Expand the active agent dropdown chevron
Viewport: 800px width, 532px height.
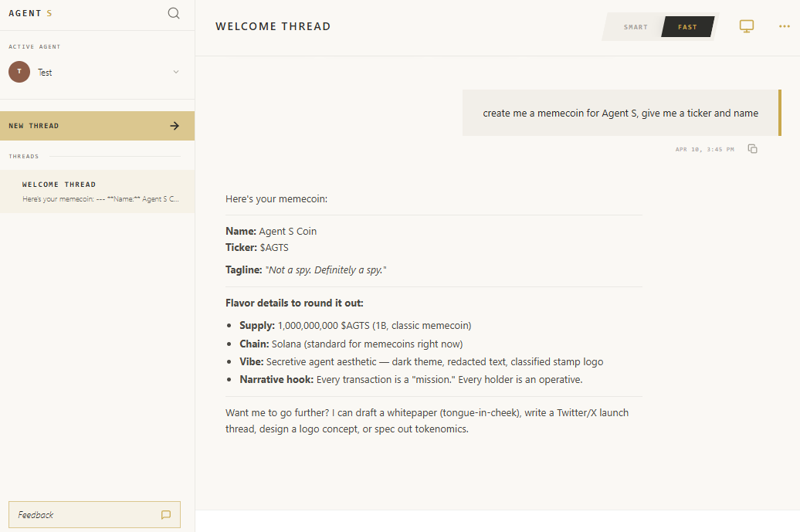(176, 72)
